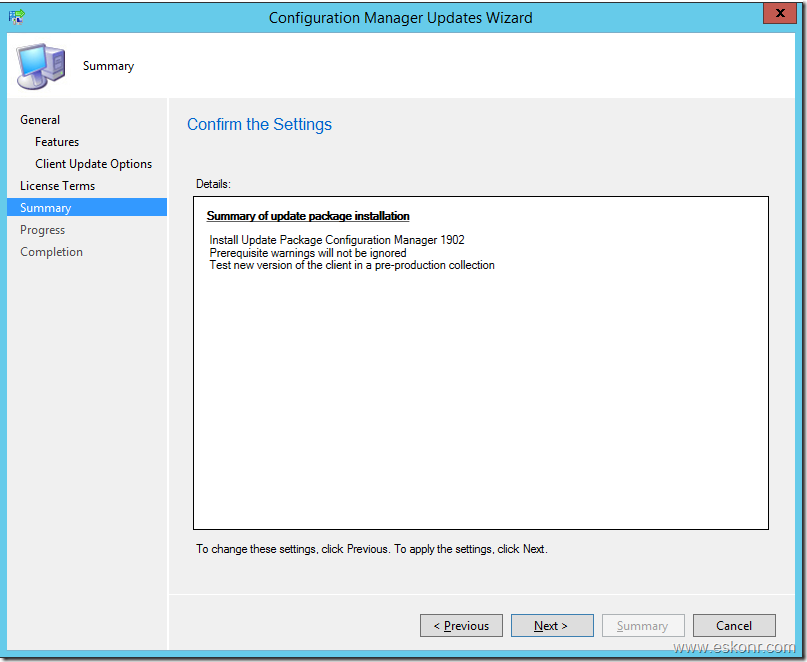
Task: Click the 'To change these settings' instruction text
Action: pyautogui.click(x=372, y=549)
